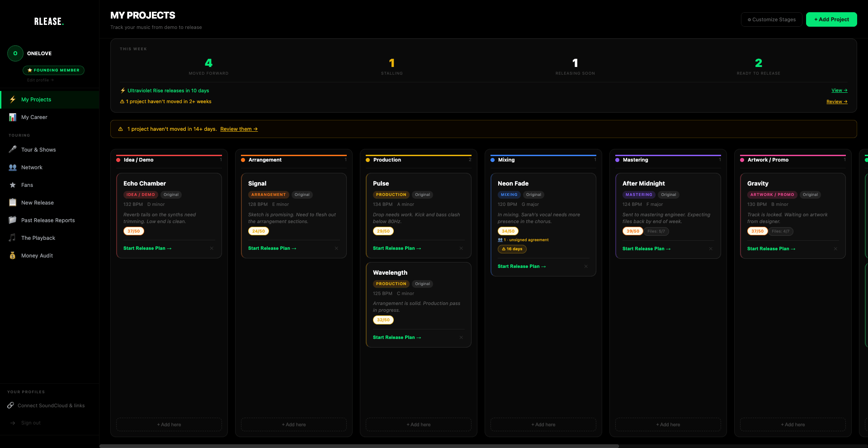Remove Signal card with X icon
The width and height of the screenshot is (868, 448).
336,248
